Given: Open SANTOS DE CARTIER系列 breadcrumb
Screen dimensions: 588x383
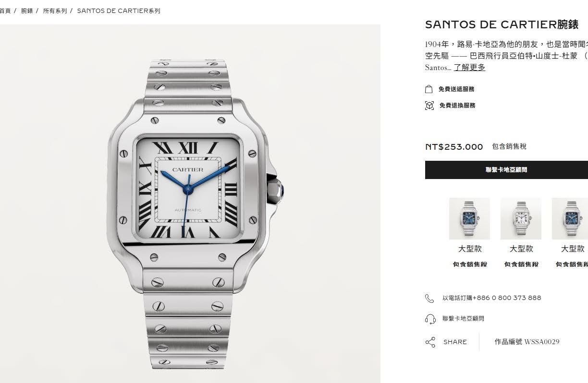Looking at the screenshot, I should (x=119, y=11).
